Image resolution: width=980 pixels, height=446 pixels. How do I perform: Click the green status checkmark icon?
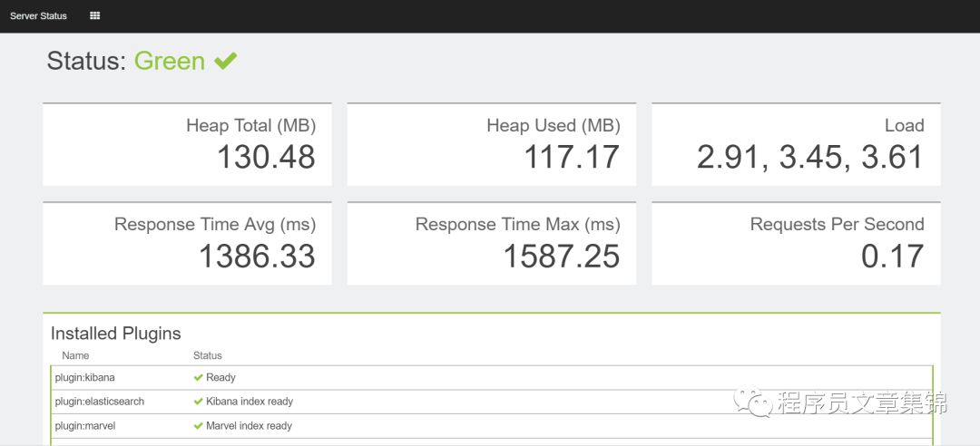[x=225, y=61]
